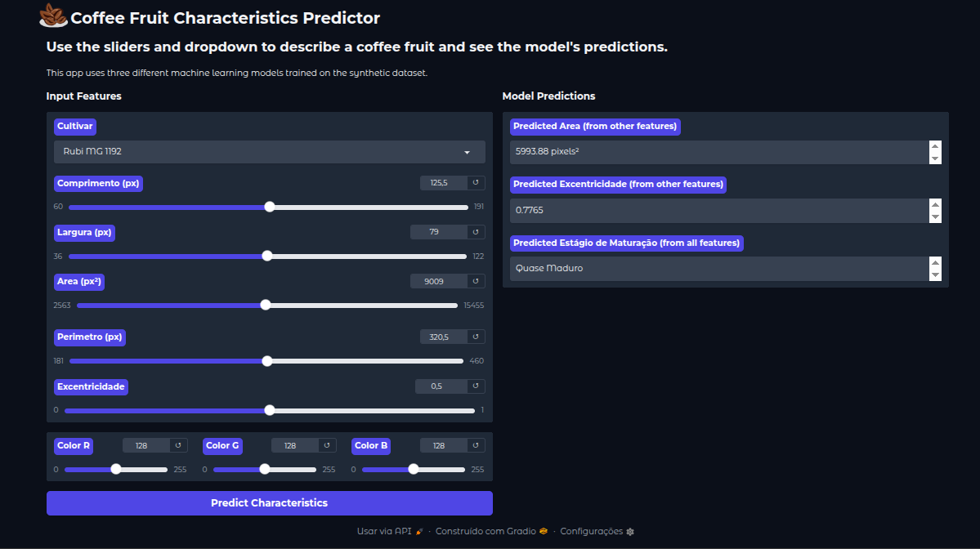Click the Predict Characteristics button
This screenshot has width=980, height=549.
[x=270, y=503]
